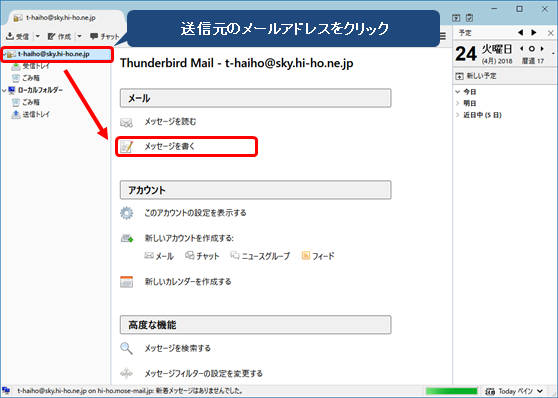Click the envelope icon beside メッセージを読む
Image resolution: width=558 pixels, height=398 pixels.
click(126, 122)
